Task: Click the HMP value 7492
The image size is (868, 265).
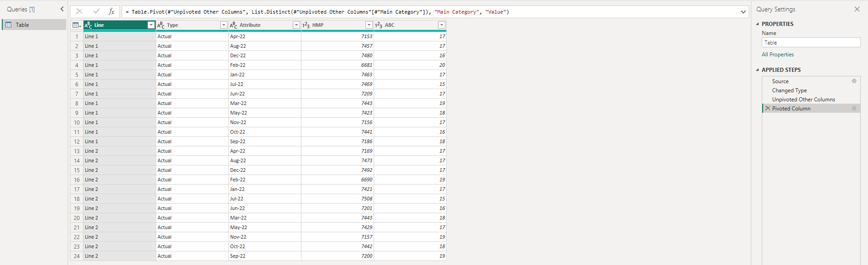Action: pos(338,170)
